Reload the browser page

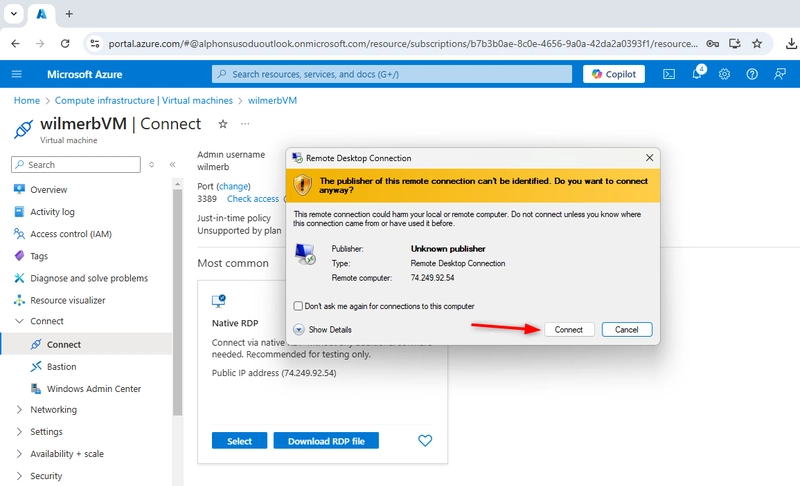[x=65, y=43]
